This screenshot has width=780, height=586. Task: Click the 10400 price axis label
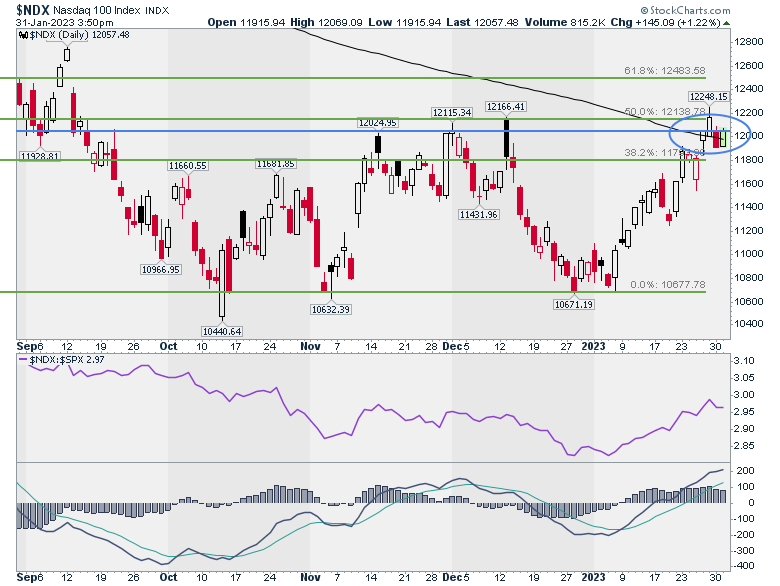749,324
